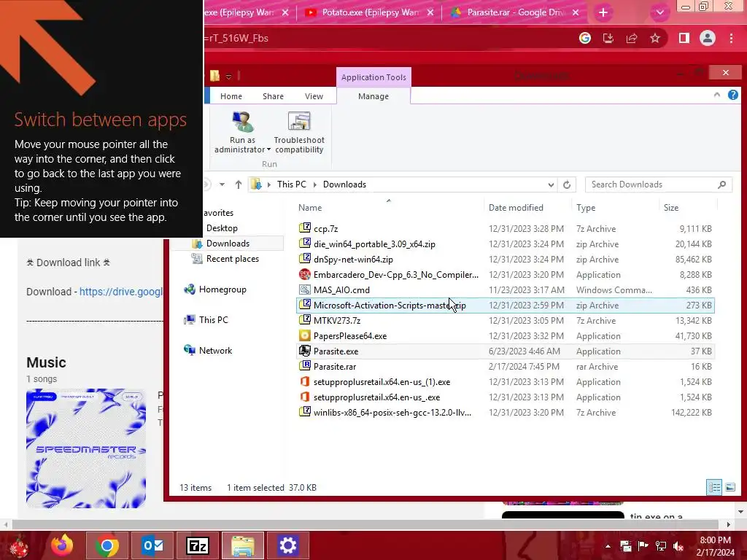Open Chrome three-dot menu

pos(731,38)
